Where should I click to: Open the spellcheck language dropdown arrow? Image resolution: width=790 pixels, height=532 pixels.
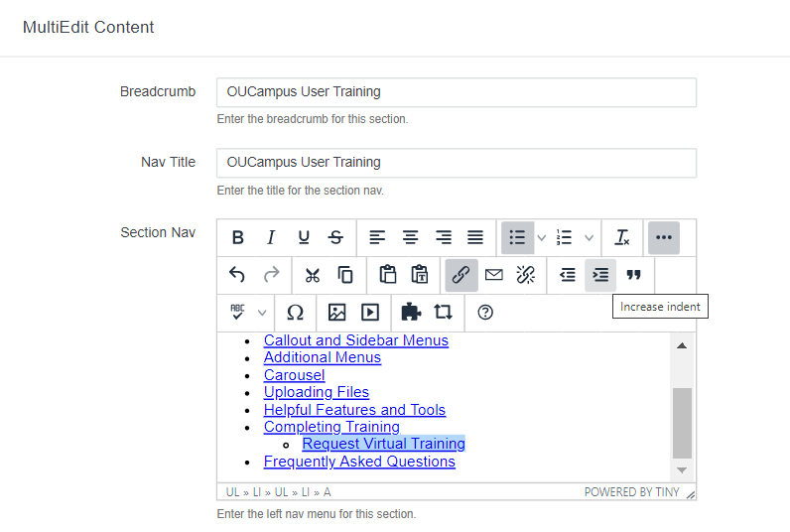coord(262,312)
